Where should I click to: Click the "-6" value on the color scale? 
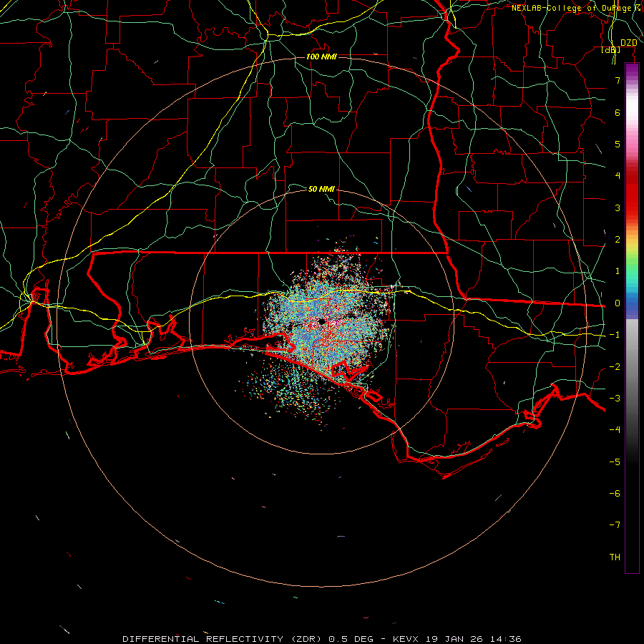(615, 494)
